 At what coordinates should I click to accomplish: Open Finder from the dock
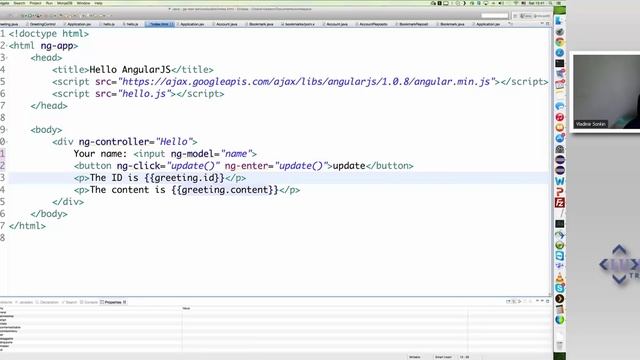pos(560,20)
